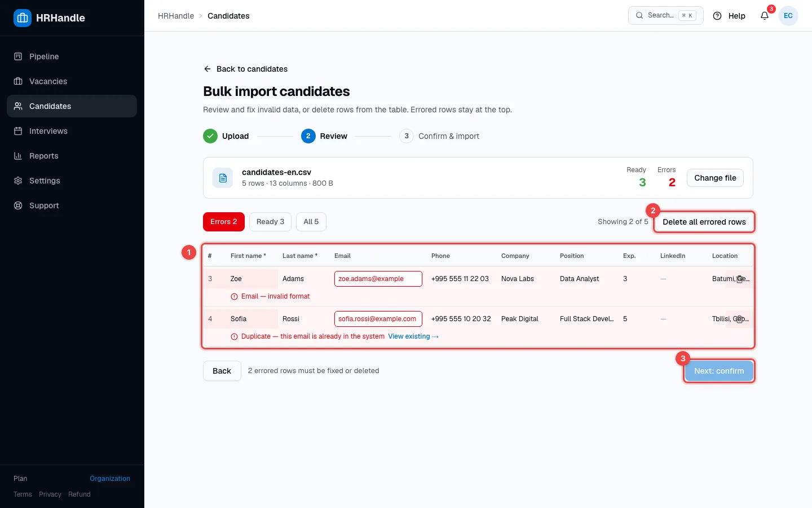Click the candidates-en.csv file name
The height and width of the screenshot is (508, 812).
276,172
